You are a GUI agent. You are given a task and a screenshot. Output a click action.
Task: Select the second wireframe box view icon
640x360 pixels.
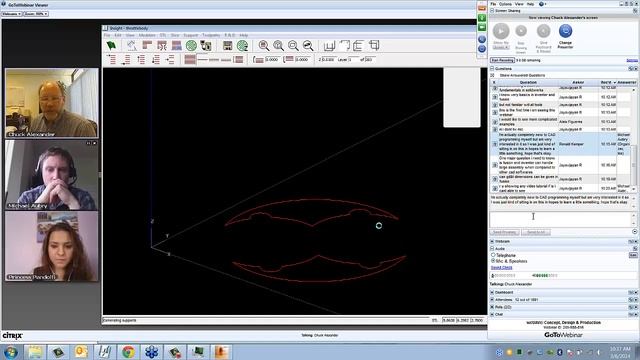tap(344, 45)
